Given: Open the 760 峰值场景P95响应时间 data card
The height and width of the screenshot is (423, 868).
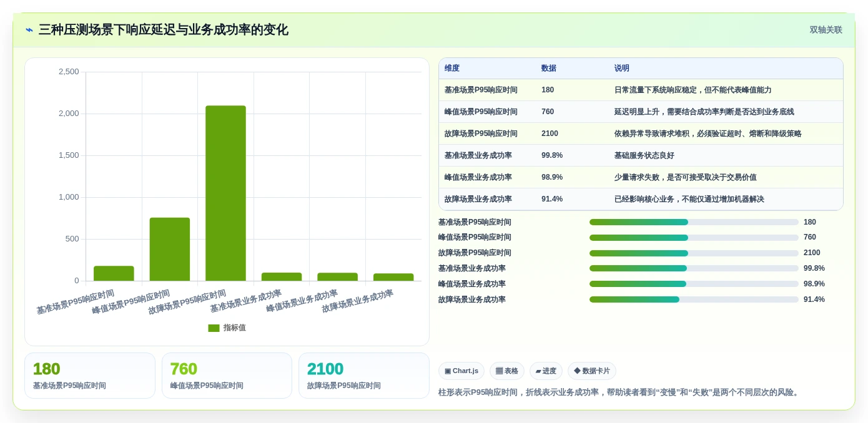Looking at the screenshot, I should [x=227, y=376].
